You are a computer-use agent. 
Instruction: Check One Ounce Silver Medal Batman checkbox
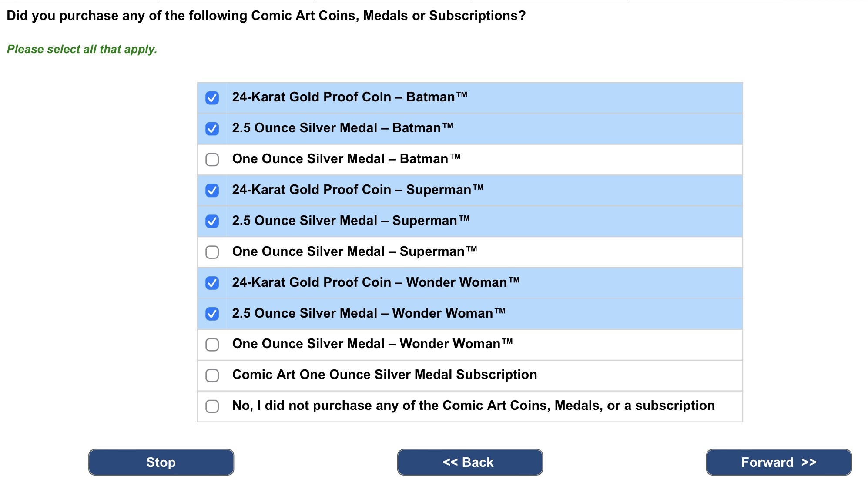[212, 160]
